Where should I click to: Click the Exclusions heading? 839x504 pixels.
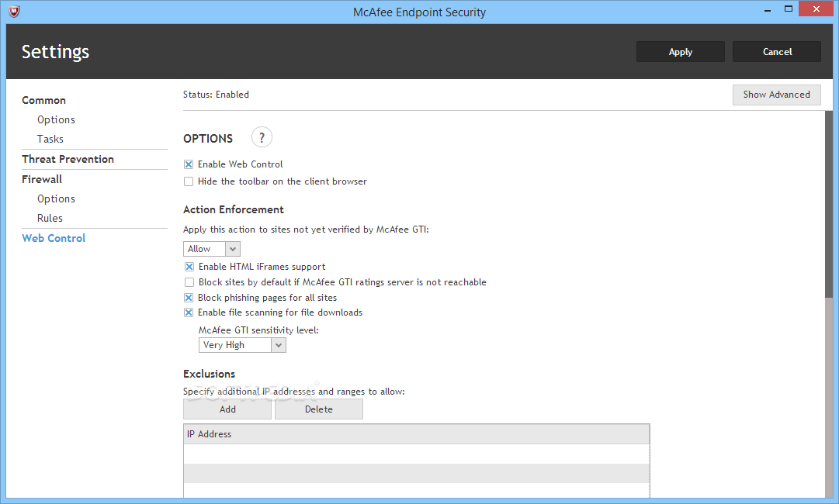coord(210,375)
